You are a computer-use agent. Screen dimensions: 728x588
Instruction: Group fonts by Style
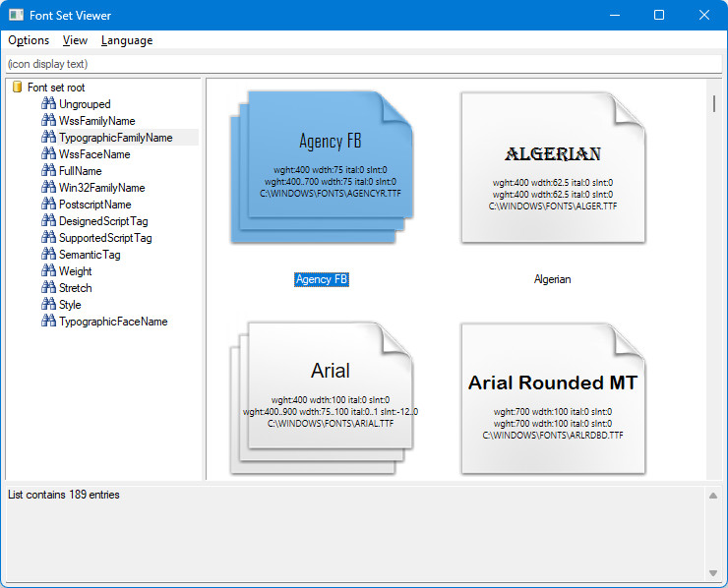(70, 305)
